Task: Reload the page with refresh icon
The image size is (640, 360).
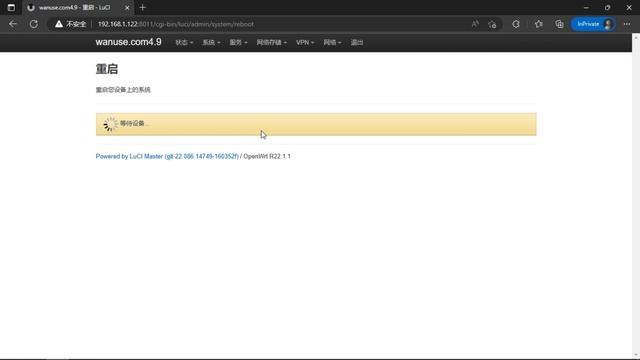Action: (33, 24)
